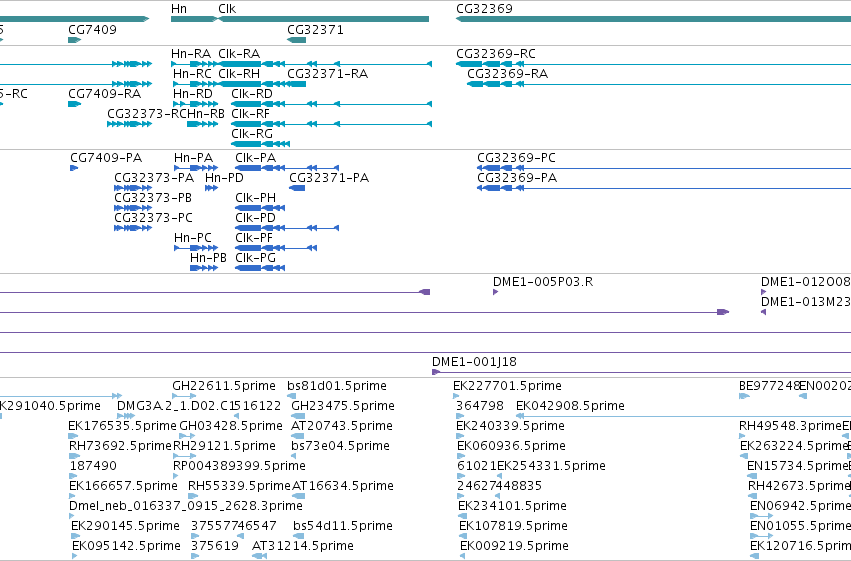Open EST EK009219.5prime
The height and width of the screenshot is (561, 851).
515,547
